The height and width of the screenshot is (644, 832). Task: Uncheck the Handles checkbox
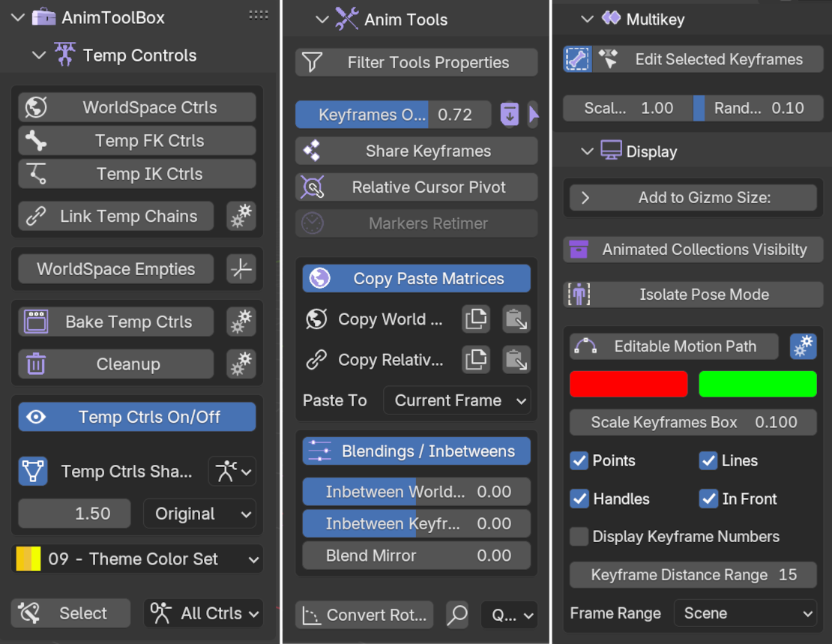click(x=579, y=499)
